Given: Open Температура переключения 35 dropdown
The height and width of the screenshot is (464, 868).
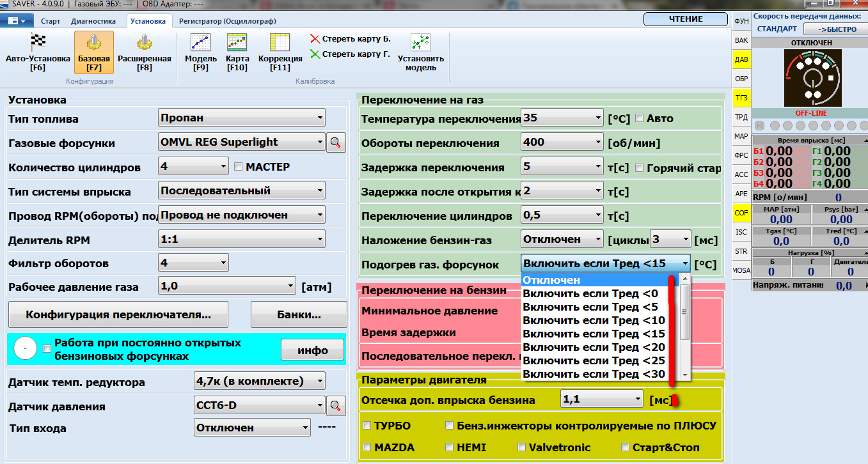Looking at the screenshot, I should click(x=562, y=118).
